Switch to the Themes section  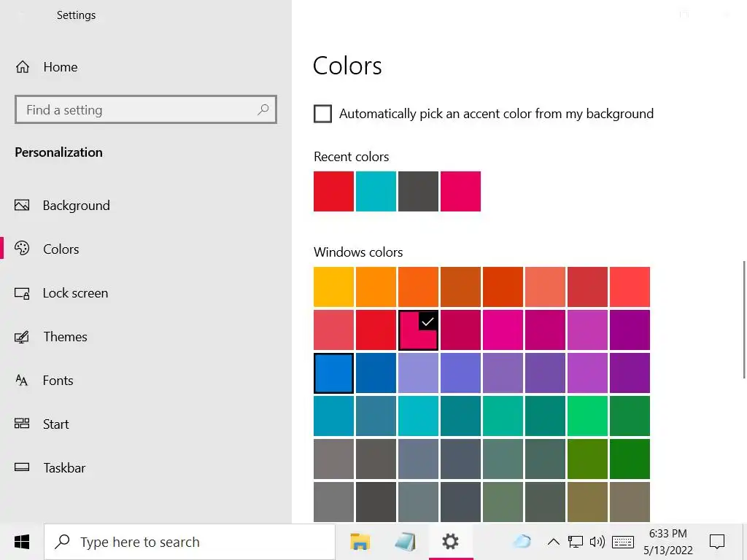click(x=65, y=337)
